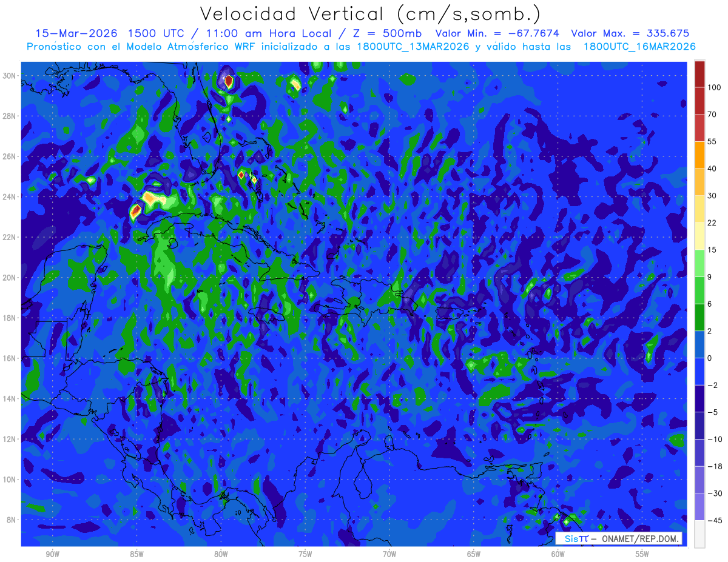This screenshot has height=562, width=728.
Task: Click the "28N" latitude label
Action: tap(10, 116)
